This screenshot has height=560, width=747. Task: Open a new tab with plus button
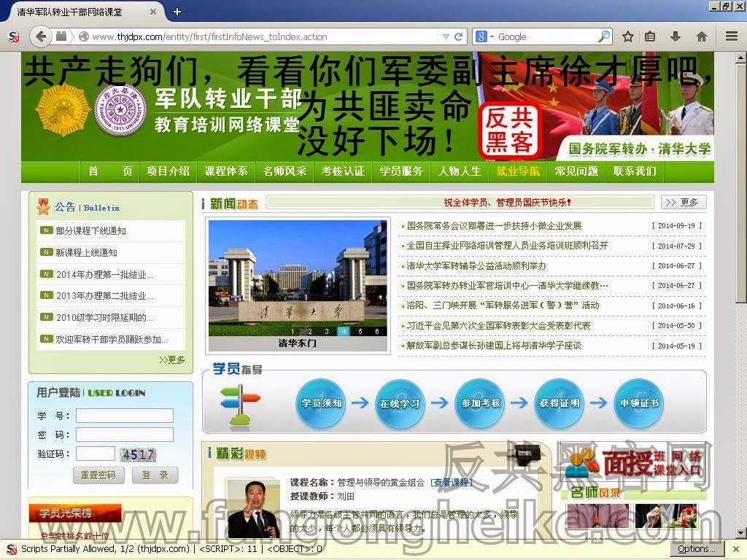pos(177,12)
